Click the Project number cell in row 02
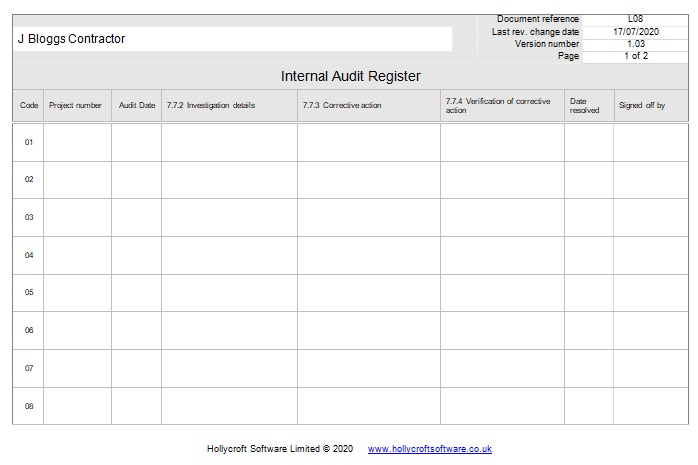698x465 pixels. [77, 180]
